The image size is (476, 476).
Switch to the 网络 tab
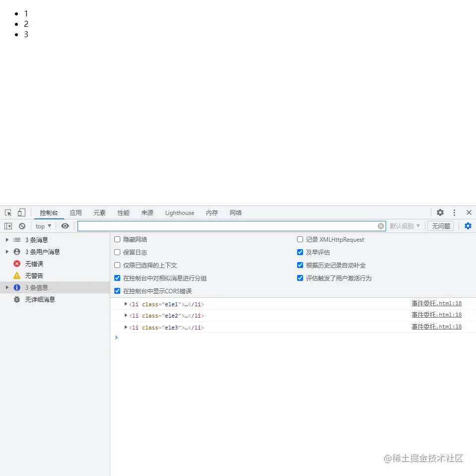[x=236, y=213]
